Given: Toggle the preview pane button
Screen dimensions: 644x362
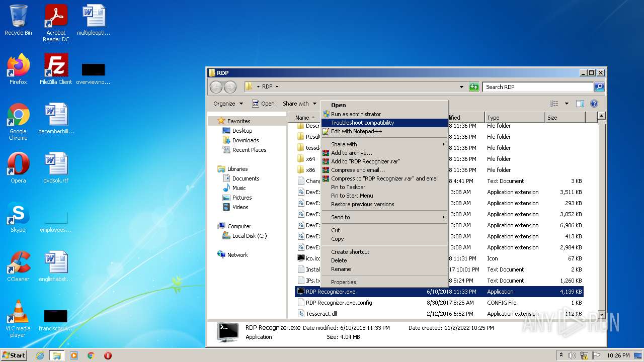Looking at the screenshot, I should point(580,104).
